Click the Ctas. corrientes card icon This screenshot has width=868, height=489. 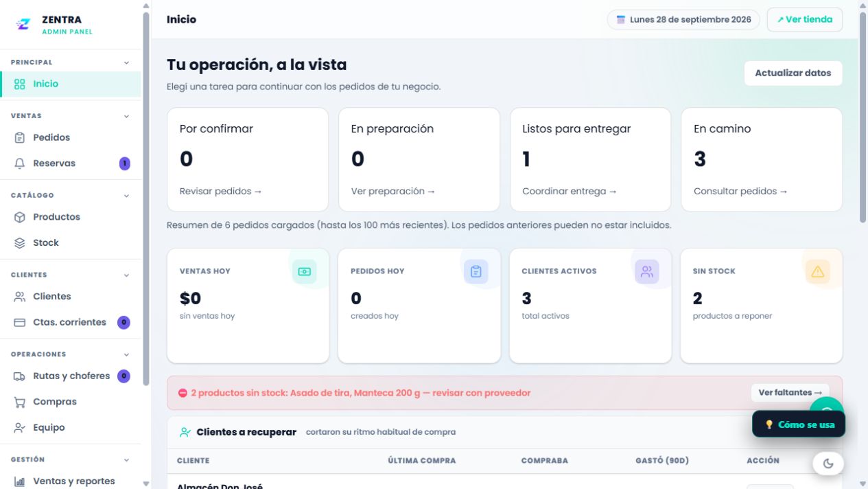(19, 322)
